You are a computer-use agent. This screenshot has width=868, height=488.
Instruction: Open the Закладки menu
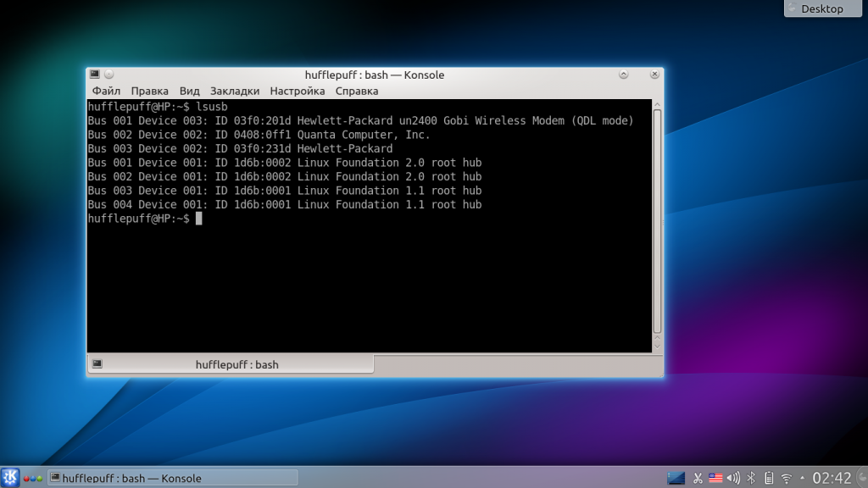point(235,91)
